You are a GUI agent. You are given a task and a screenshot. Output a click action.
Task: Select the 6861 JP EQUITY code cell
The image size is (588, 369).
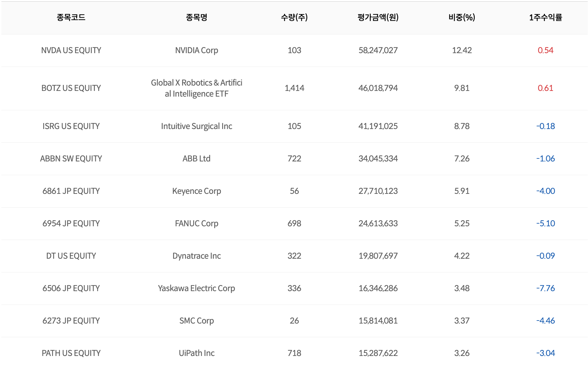71,191
